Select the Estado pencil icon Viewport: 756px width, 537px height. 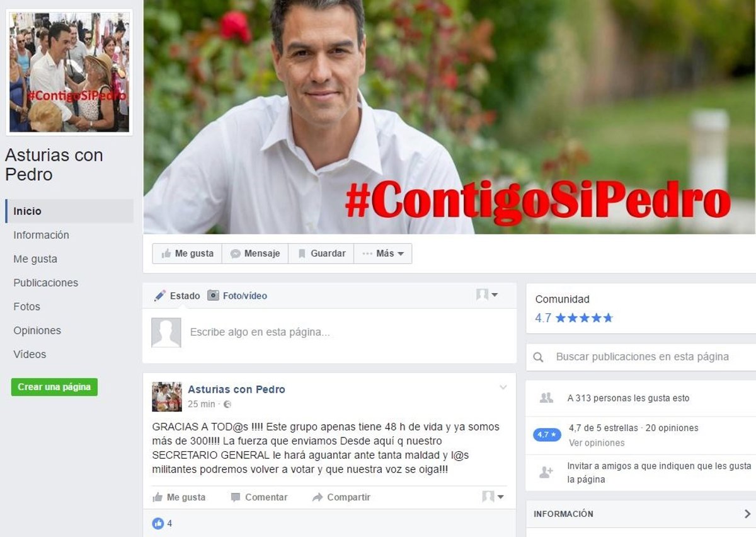click(160, 296)
